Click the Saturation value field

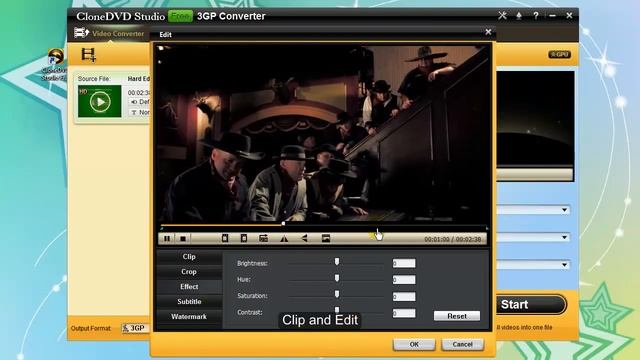(404, 296)
